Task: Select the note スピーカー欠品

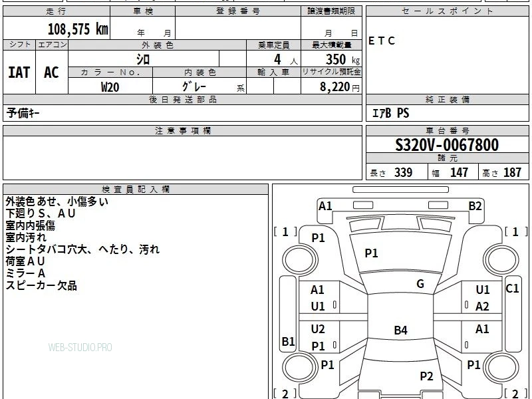Action: (41, 285)
